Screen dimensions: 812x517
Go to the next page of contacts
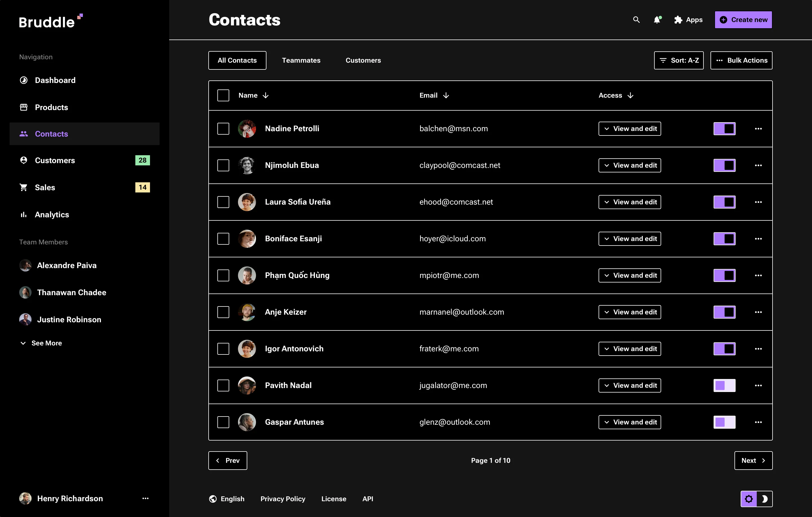click(753, 461)
